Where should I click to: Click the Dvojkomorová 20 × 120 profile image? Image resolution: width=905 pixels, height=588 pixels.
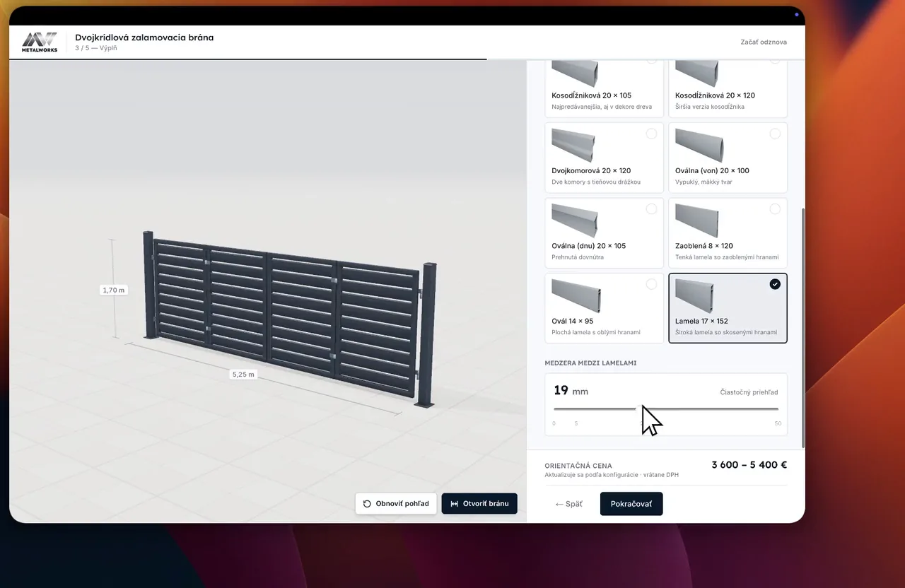point(573,145)
